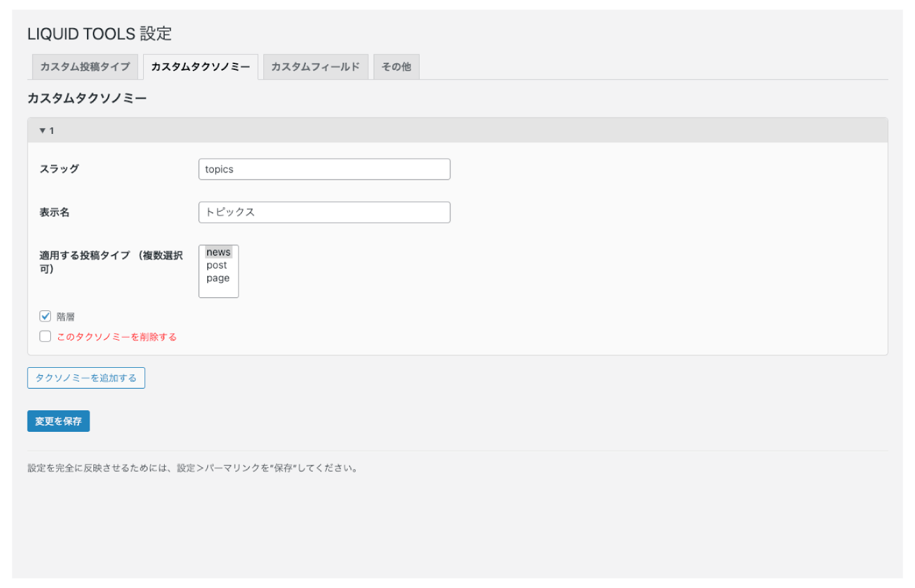This screenshot has width=915, height=588.
Task: Uncheck the 階層 checkbox
Action: click(45, 316)
